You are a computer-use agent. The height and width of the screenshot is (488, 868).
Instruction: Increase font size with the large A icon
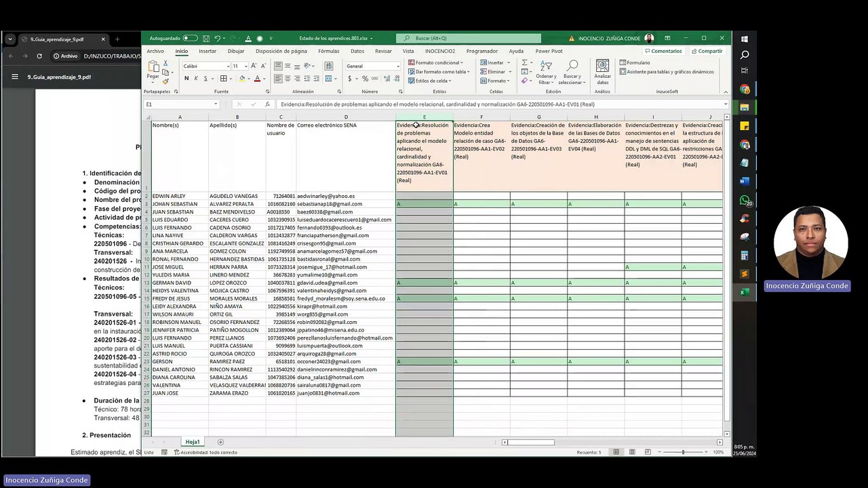pos(254,66)
